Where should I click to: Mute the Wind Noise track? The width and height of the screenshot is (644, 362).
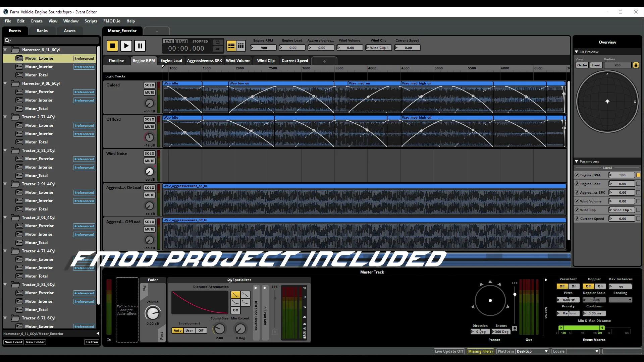click(149, 161)
